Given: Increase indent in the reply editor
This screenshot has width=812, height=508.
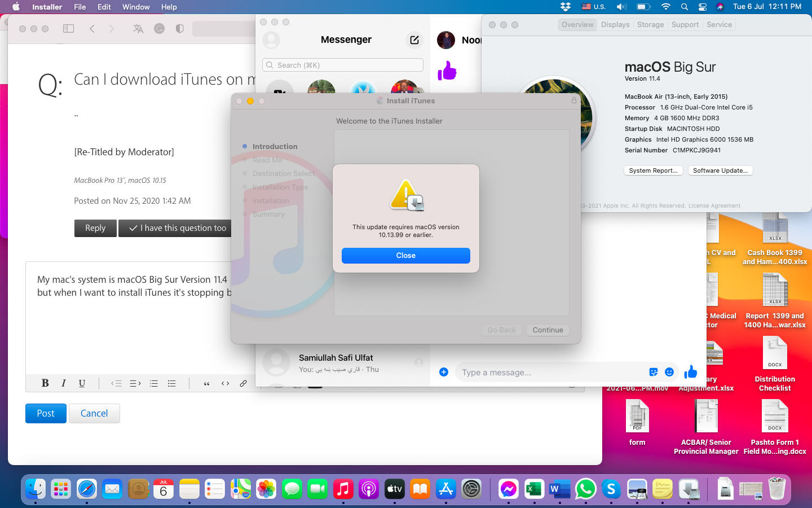Looking at the screenshot, I should tap(135, 383).
